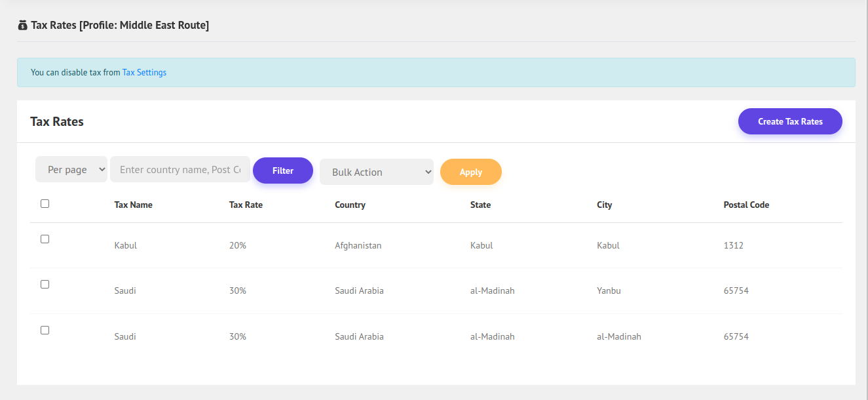Click the Tax Rate column header
The height and width of the screenshot is (400, 868).
pyautogui.click(x=246, y=205)
